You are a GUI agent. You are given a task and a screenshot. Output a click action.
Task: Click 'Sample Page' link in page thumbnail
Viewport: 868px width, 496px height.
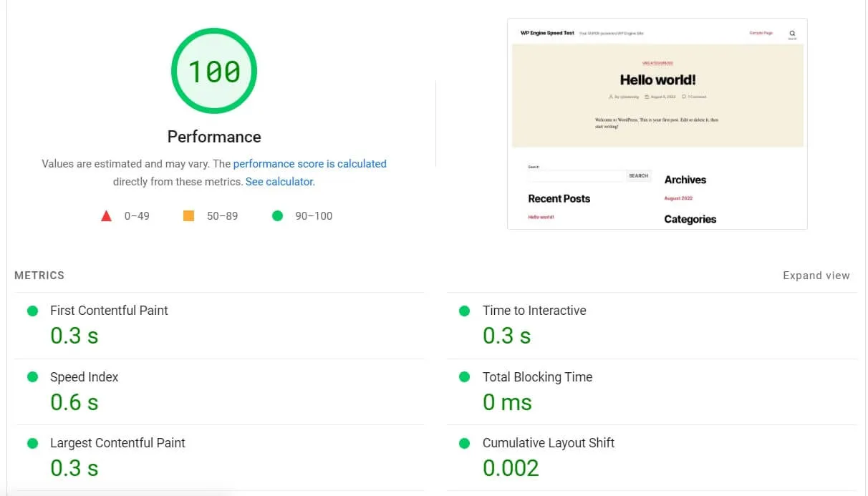pyautogui.click(x=761, y=33)
